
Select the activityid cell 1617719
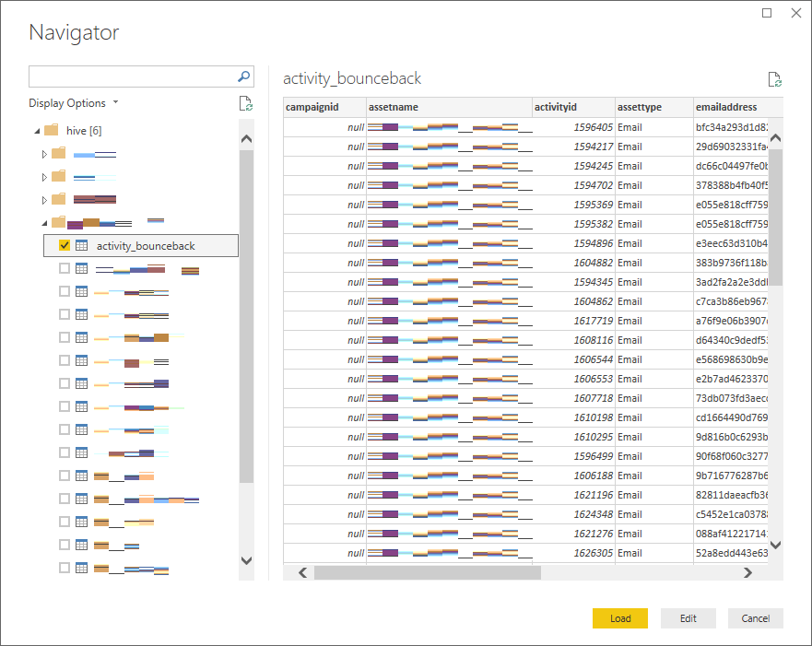point(573,321)
